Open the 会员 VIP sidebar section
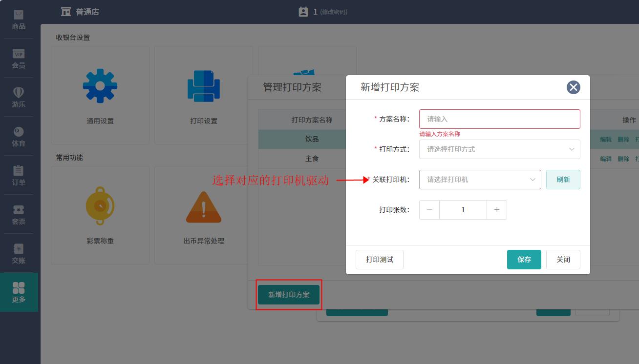The width and height of the screenshot is (639, 364). [19, 58]
